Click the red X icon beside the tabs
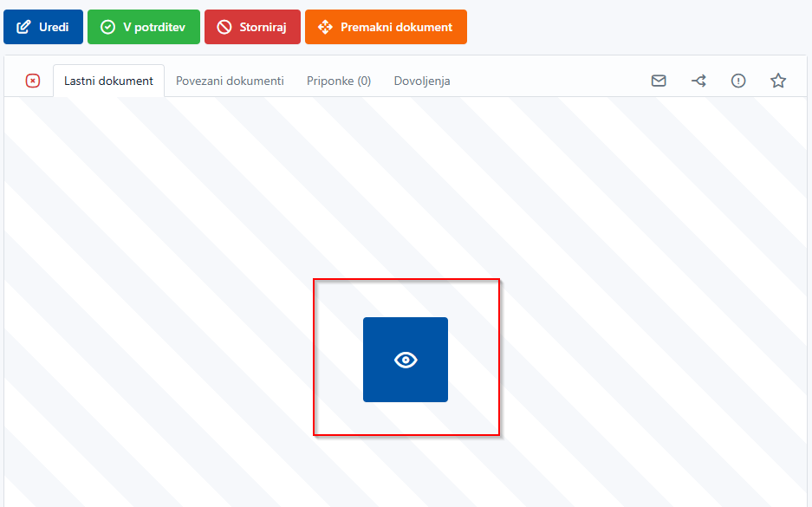This screenshot has height=507, width=812. (x=33, y=81)
